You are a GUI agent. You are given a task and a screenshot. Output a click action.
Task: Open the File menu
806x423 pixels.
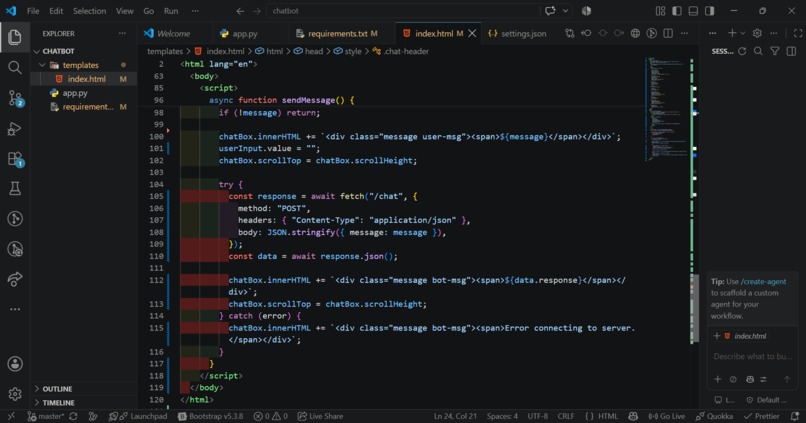point(33,11)
